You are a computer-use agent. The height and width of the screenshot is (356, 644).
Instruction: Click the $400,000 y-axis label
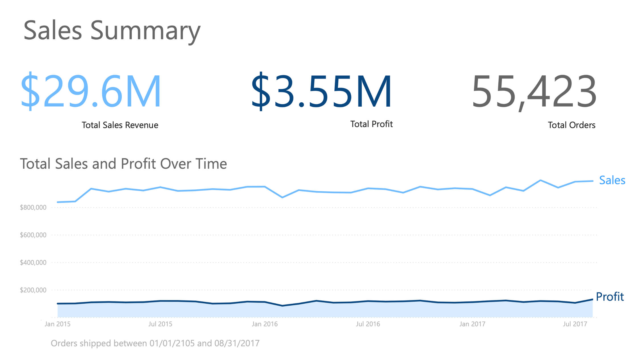tap(33, 262)
